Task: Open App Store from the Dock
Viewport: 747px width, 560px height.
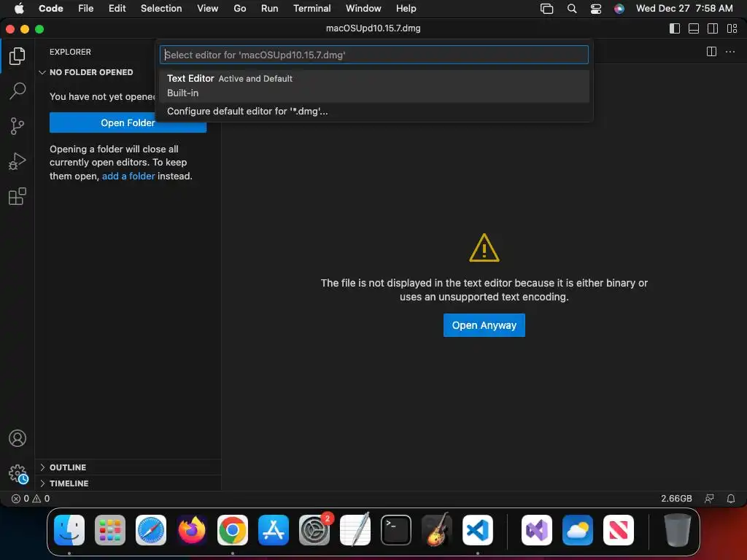Action: (274, 530)
